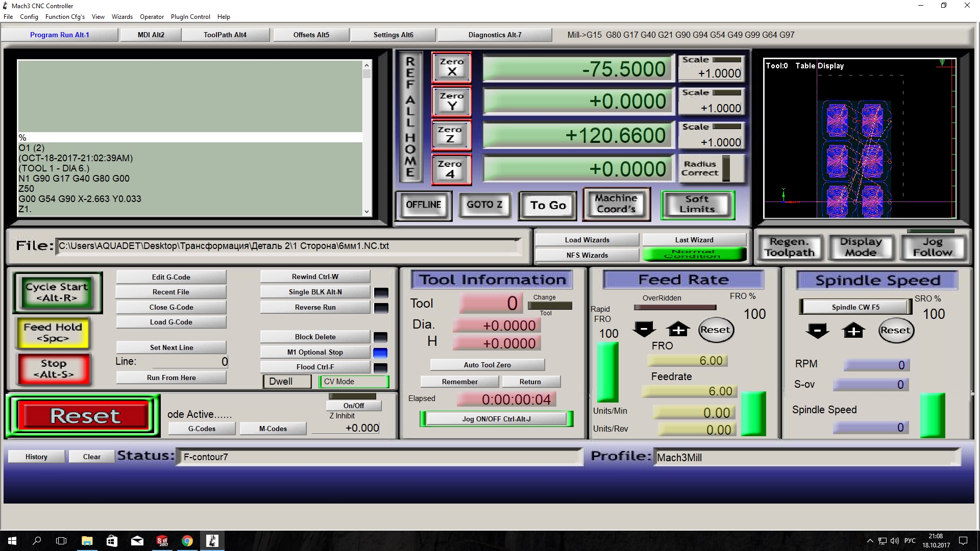Image resolution: width=980 pixels, height=551 pixels.
Task: Open the Function Cfg's menu
Action: (x=65, y=17)
